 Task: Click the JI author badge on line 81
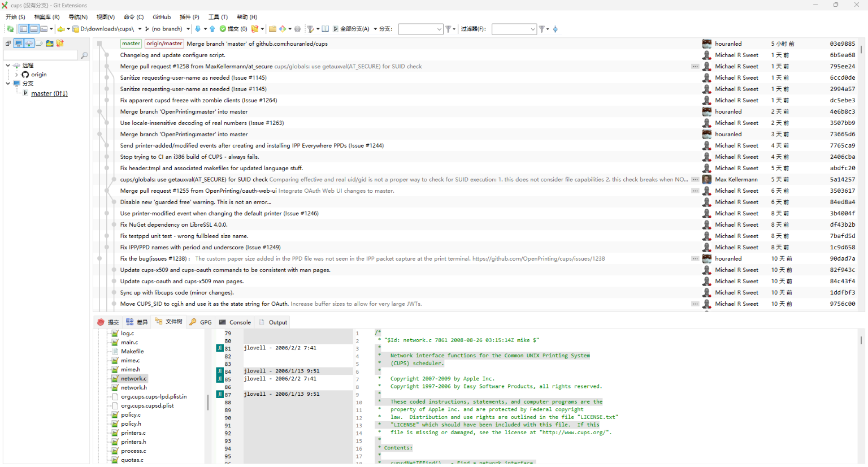(220, 348)
